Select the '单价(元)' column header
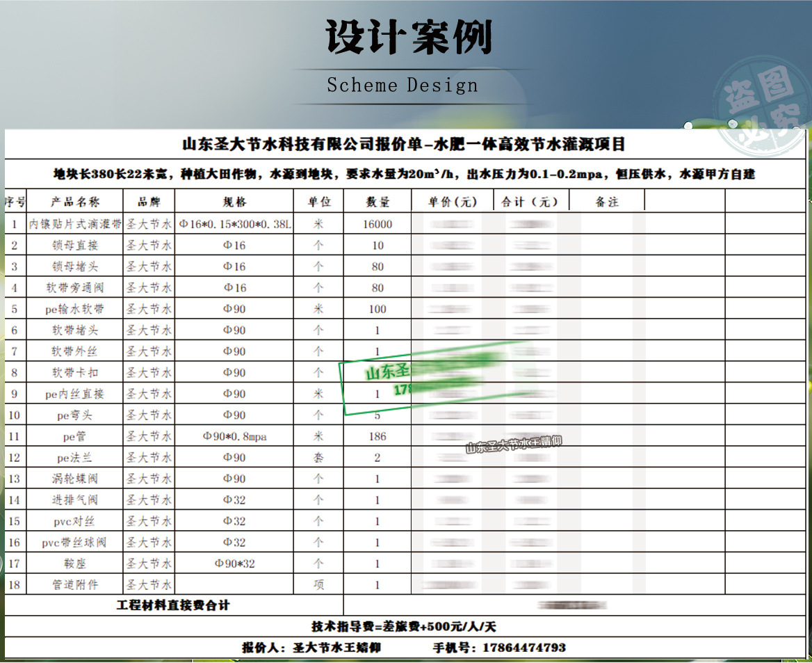 pyautogui.click(x=453, y=202)
